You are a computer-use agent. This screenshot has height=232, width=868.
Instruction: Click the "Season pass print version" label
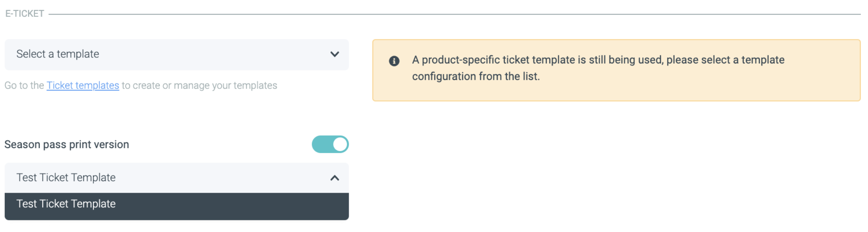[67, 144]
